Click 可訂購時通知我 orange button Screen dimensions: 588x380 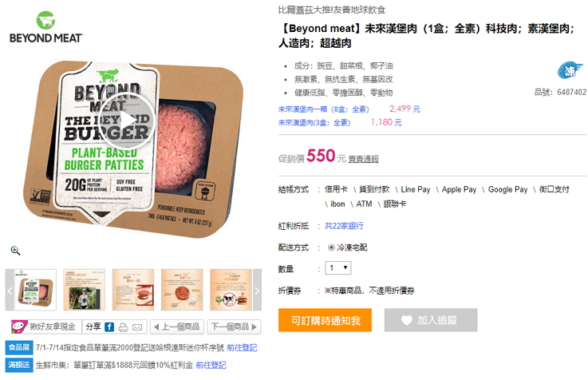point(325,320)
